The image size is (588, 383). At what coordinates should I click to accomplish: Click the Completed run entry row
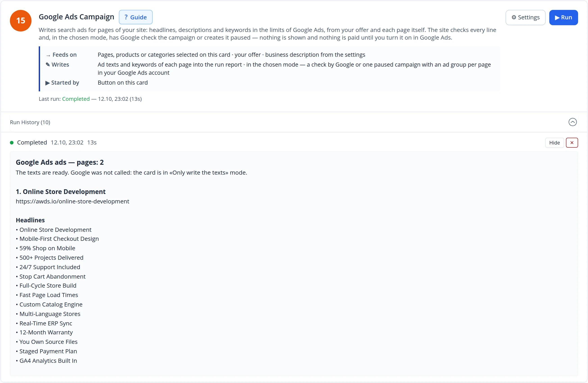[294, 143]
